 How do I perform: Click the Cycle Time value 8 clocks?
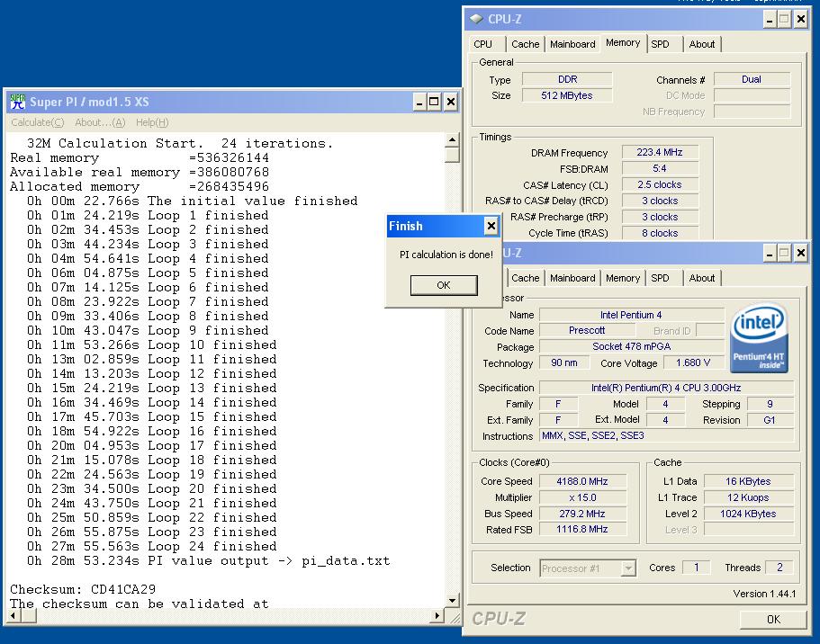point(660,233)
